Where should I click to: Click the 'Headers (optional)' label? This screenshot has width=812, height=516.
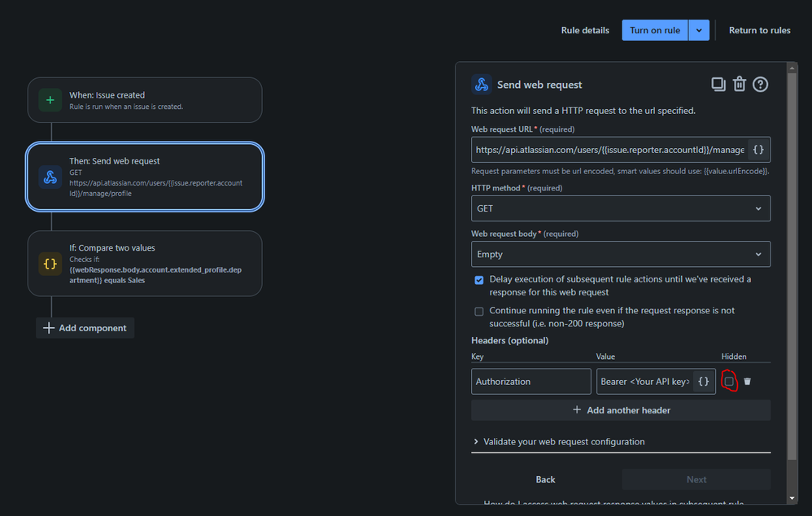tap(509, 340)
